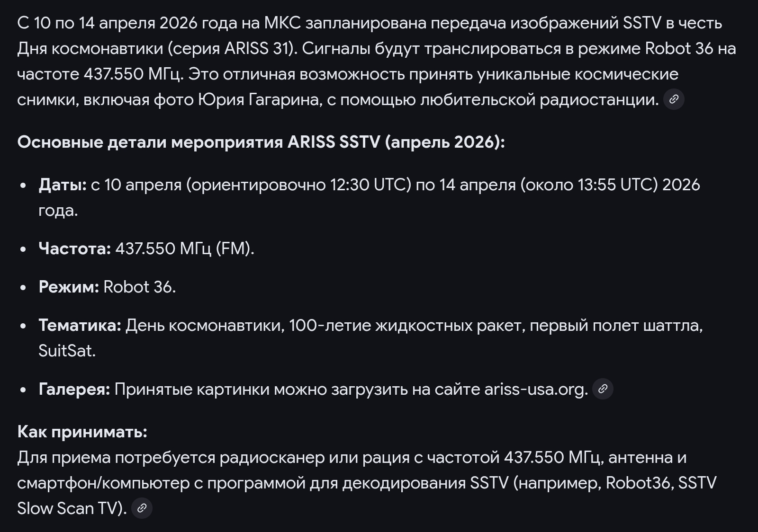Click the bold "Режим:" label

coord(69,287)
